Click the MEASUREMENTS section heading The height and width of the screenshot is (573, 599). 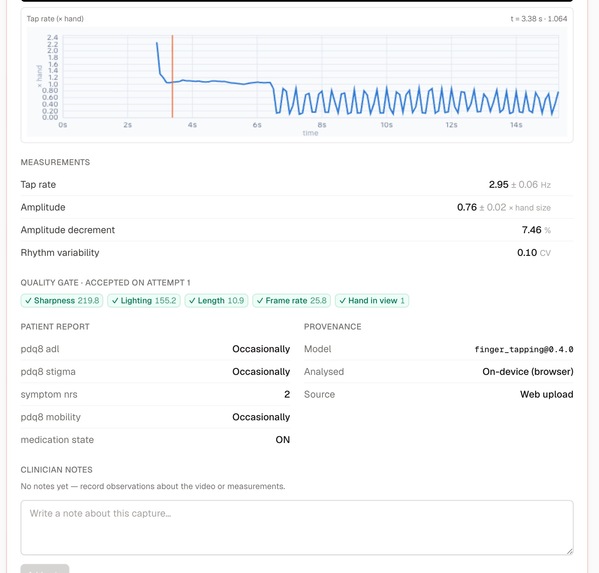coord(55,162)
